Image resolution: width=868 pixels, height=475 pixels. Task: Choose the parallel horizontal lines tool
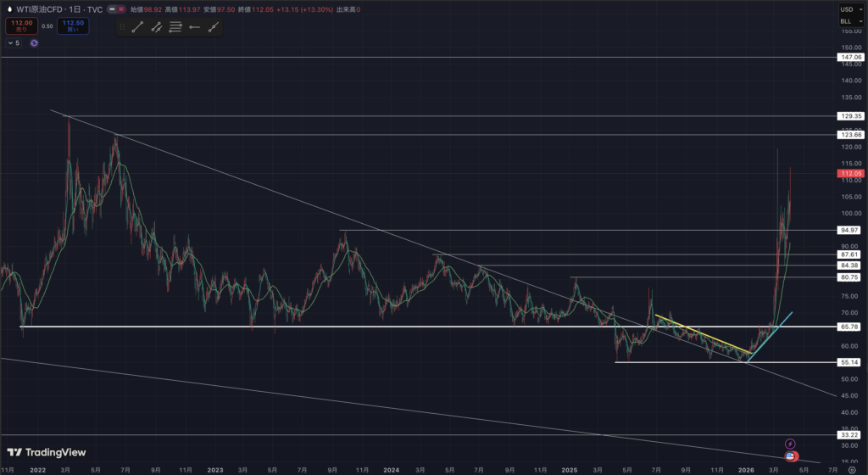click(175, 27)
